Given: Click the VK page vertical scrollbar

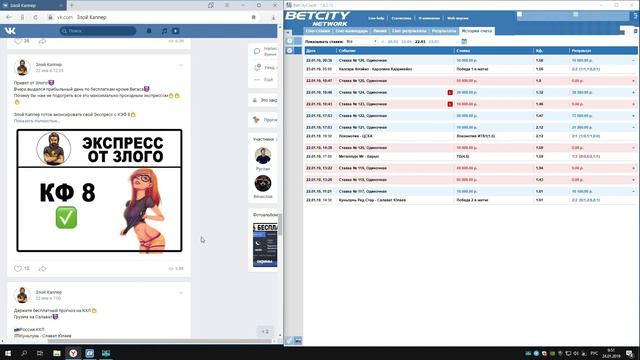Looking at the screenshot, I should click(280, 224).
